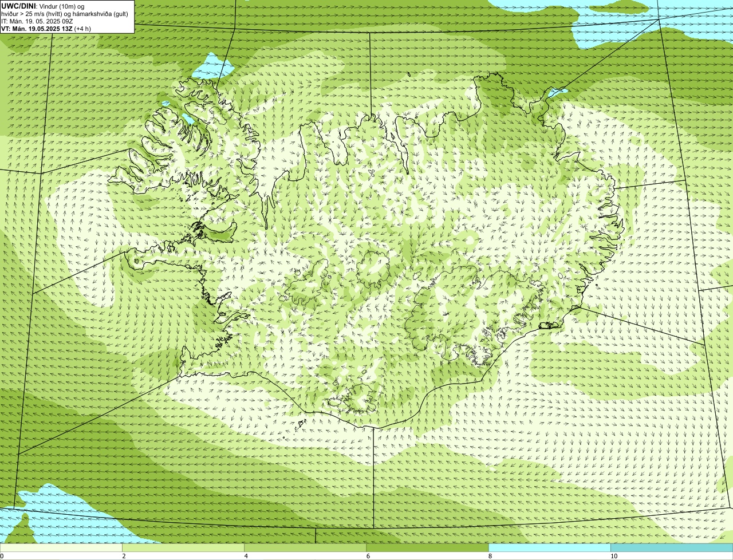
Task: Click the "hviður > 25 m/s (hvítt)" legend line
Action: point(65,14)
